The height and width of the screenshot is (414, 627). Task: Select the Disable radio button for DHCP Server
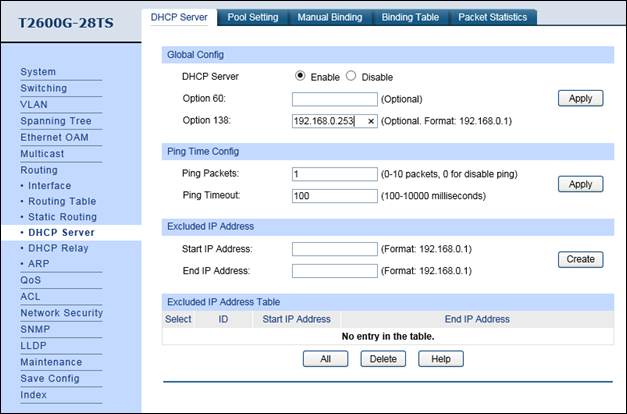(x=351, y=76)
